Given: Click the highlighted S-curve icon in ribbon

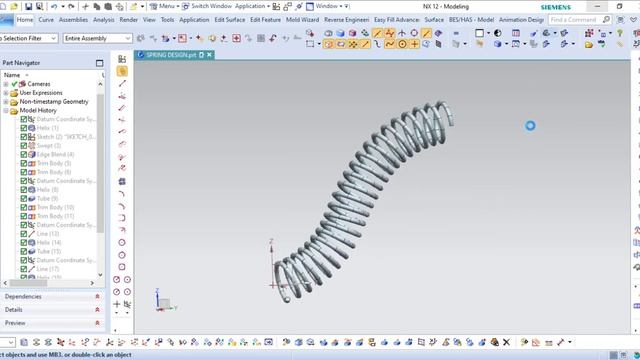Looking at the screenshot, I should [390, 44].
